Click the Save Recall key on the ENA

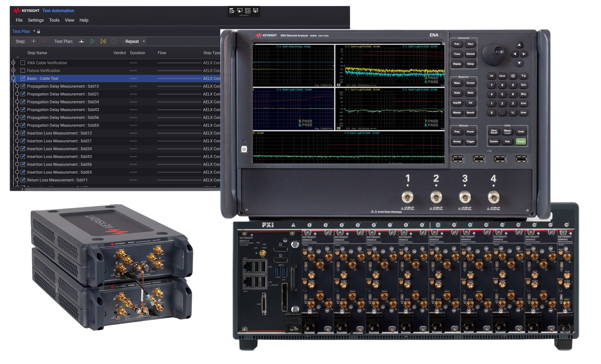click(494, 132)
